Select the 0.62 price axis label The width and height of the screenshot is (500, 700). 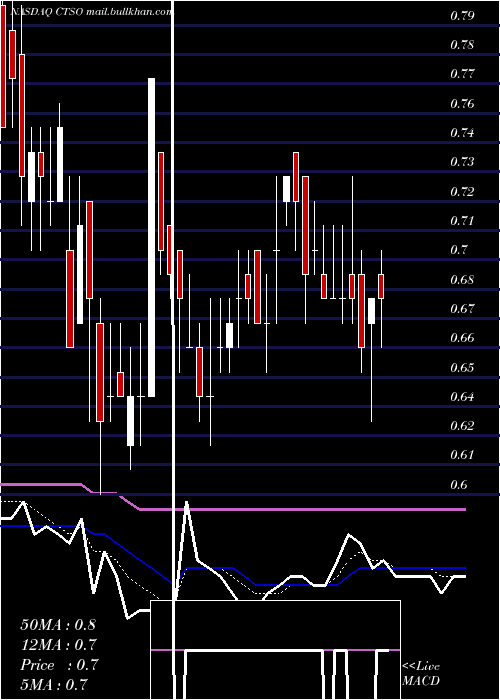(462, 426)
